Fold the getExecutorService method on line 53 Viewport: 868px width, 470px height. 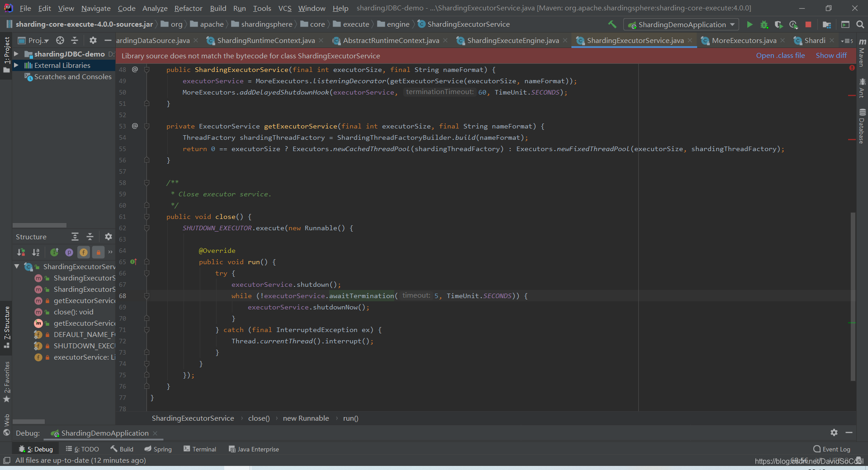[x=146, y=126]
